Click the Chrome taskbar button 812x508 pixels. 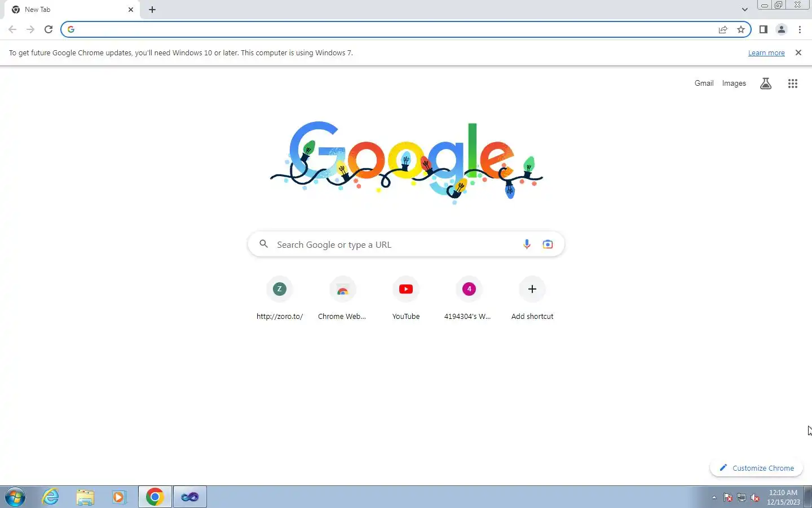[155, 497]
